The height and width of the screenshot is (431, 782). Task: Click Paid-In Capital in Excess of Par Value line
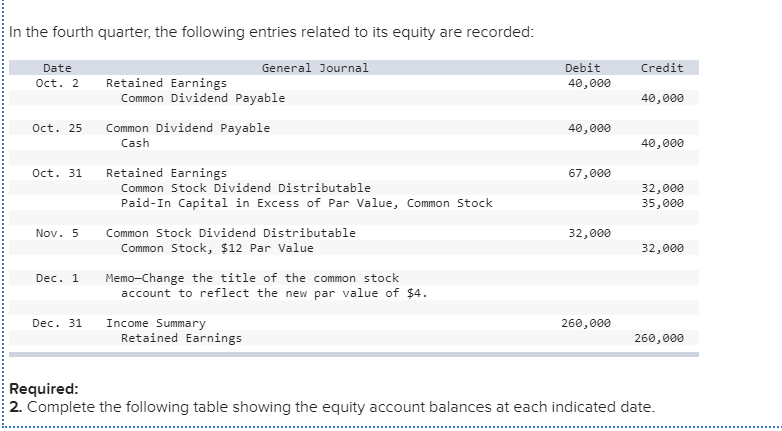pos(307,203)
